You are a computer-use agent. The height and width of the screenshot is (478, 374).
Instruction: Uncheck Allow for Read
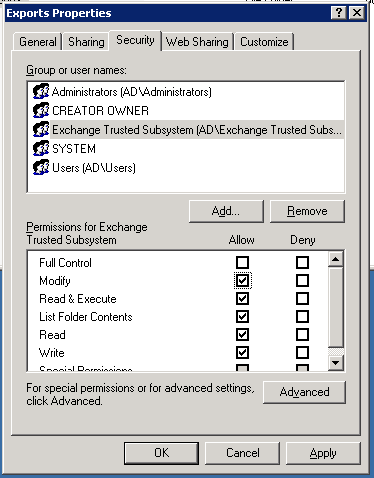click(x=242, y=335)
